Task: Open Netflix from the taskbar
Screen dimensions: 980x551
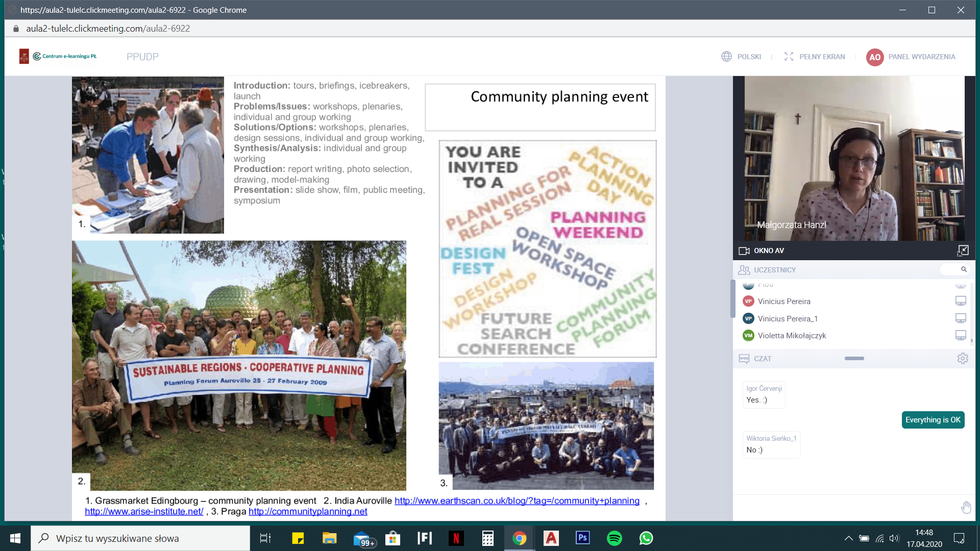Action: [x=456, y=539]
